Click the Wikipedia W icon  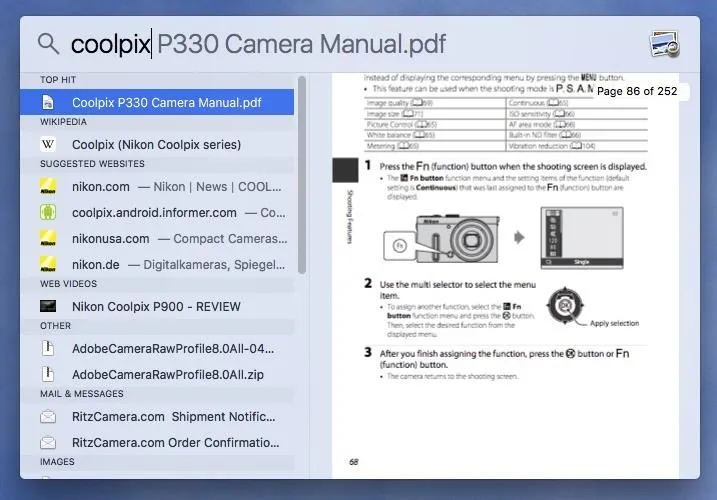(48, 145)
